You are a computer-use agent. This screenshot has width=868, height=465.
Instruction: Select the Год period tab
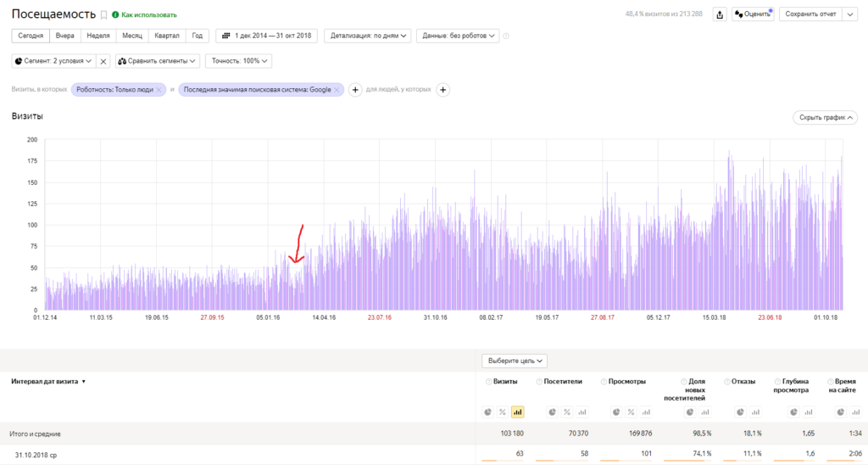[197, 36]
